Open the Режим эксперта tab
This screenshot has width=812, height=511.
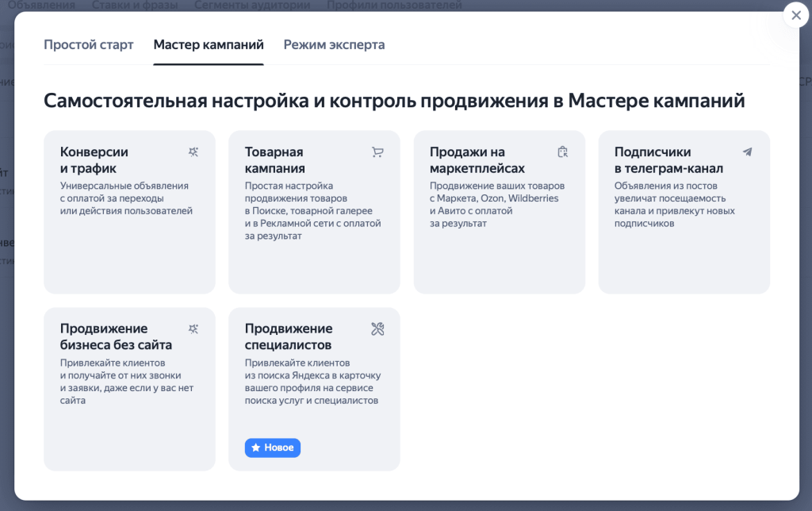334,44
